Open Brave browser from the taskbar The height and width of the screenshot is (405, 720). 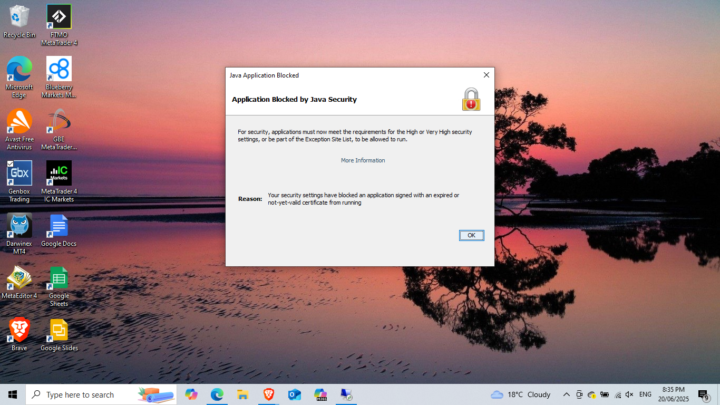[x=269, y=394]
